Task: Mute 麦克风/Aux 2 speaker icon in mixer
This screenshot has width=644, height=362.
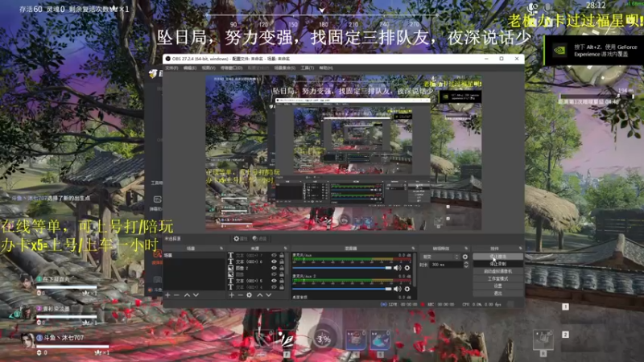Action: coord(397,289)
